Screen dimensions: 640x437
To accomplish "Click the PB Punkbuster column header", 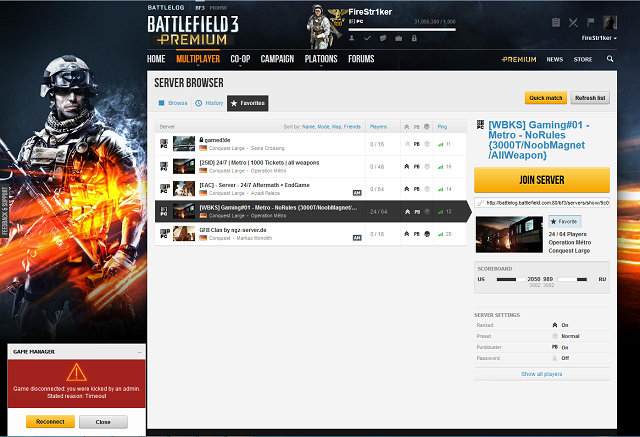I will click(x=416, y=127).
